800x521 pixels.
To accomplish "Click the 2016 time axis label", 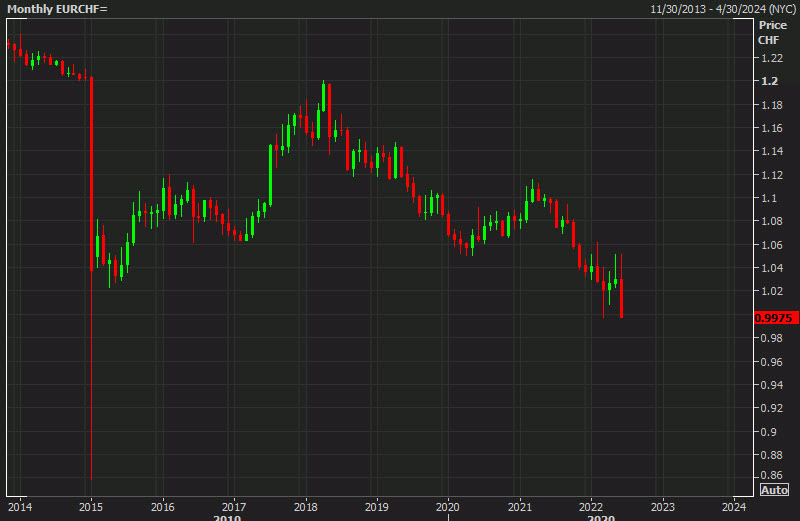I will pos(163,507).
